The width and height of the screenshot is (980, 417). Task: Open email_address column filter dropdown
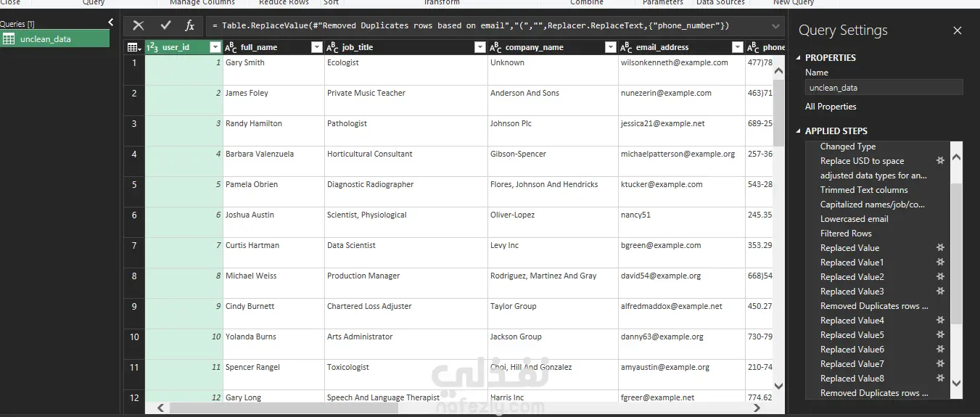(x=737, y=47)
